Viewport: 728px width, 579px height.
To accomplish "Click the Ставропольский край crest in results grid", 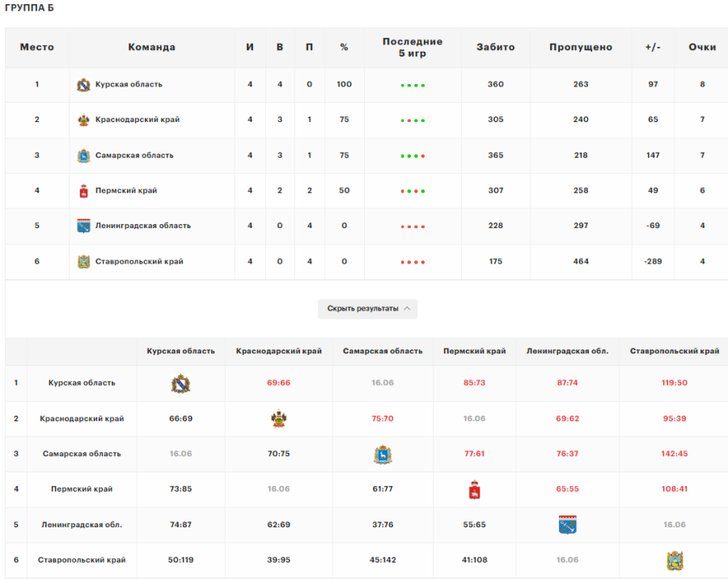I will tap(674, 560).
